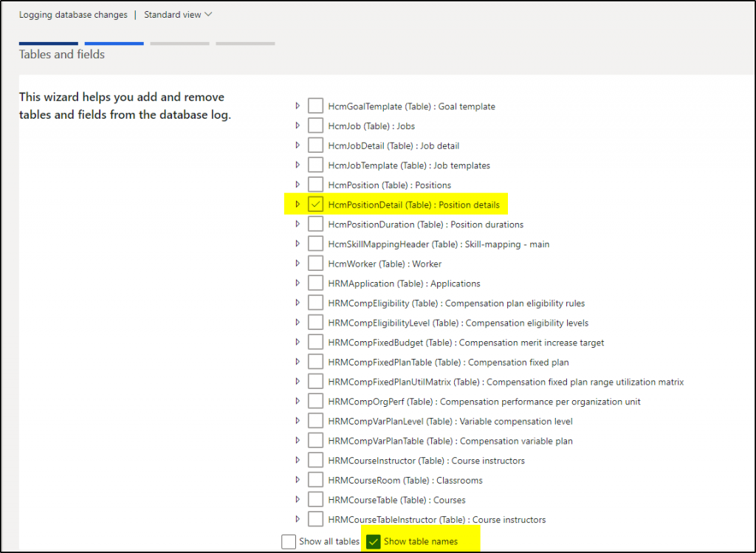The image size is (756, 553).
Task: Enable logging for HRMCompFixedBudget
Action: [x=315, y=342]
